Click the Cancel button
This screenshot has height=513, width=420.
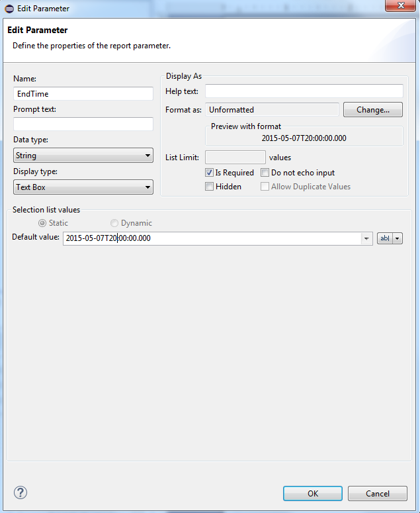coord(378,494)
